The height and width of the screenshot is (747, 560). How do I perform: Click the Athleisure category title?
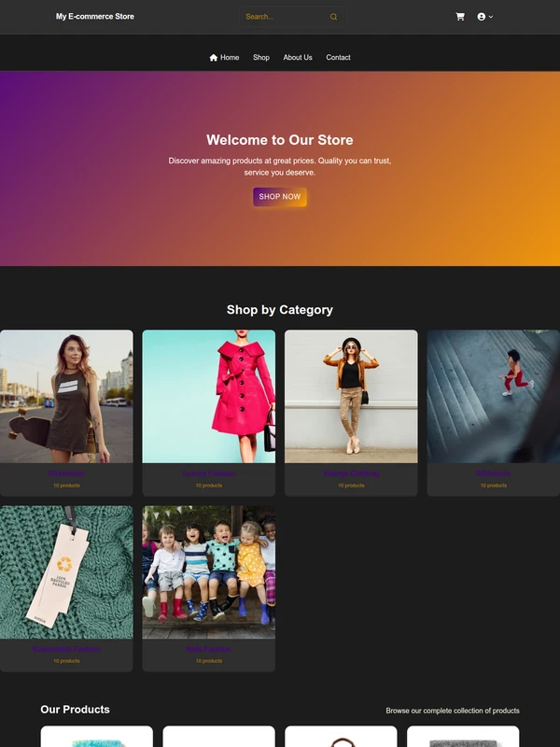click(x=494, y=473)
